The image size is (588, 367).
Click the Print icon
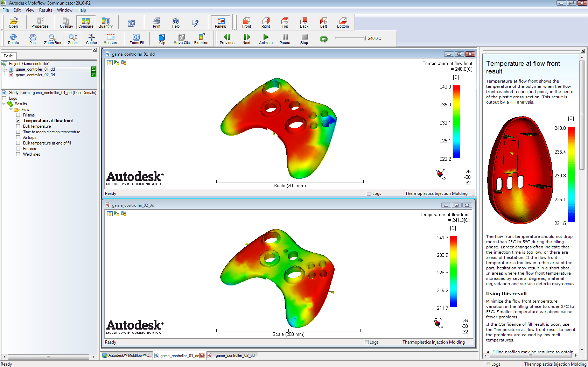coord(156,23)
